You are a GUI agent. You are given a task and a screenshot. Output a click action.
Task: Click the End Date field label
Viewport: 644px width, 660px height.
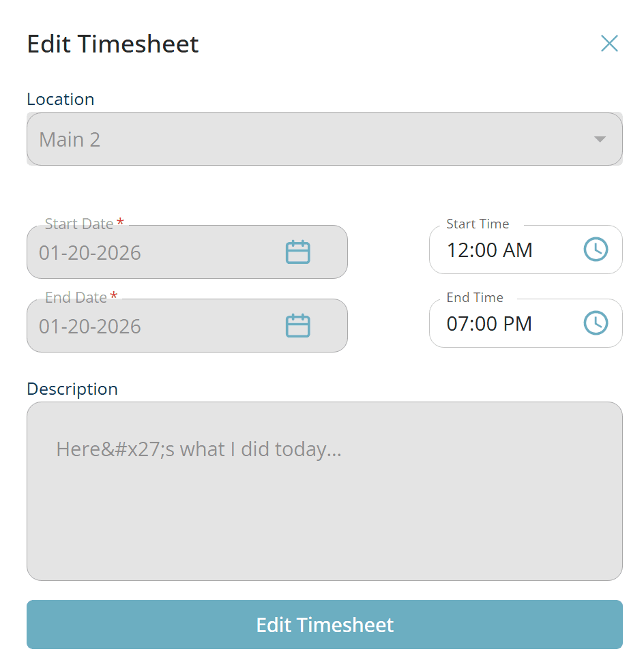(75, 297)
